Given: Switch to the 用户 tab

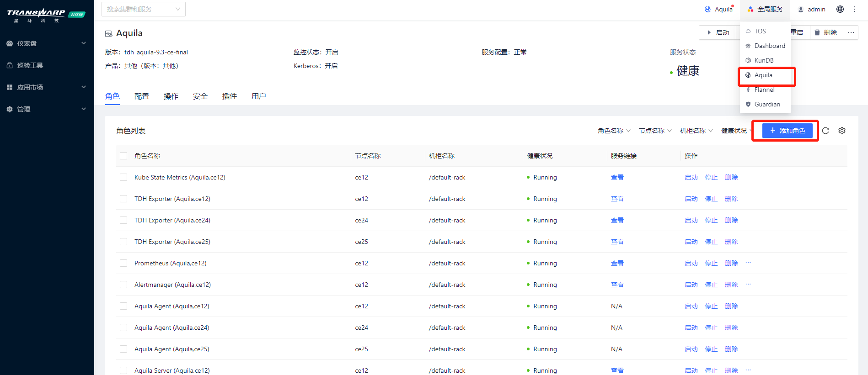Looking at the screenshot, I should [259, 96].
